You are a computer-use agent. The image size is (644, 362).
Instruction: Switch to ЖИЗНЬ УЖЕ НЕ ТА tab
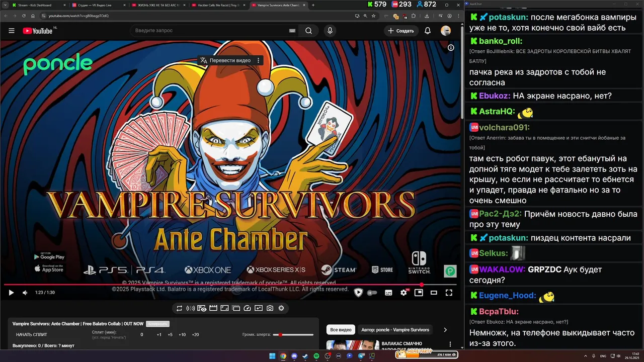tap(158, 5)
